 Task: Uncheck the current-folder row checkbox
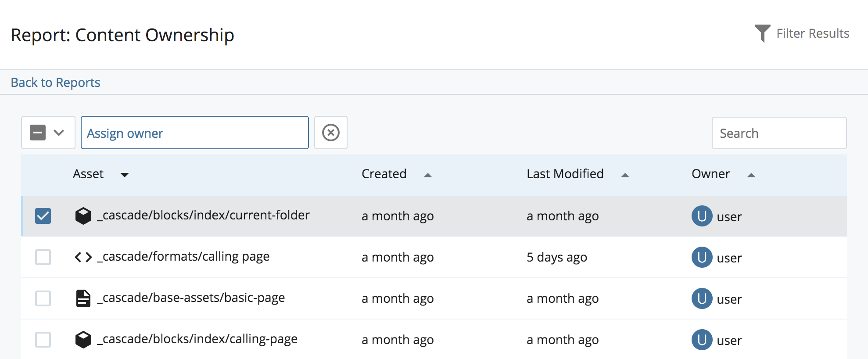click(x=43, y=216)
